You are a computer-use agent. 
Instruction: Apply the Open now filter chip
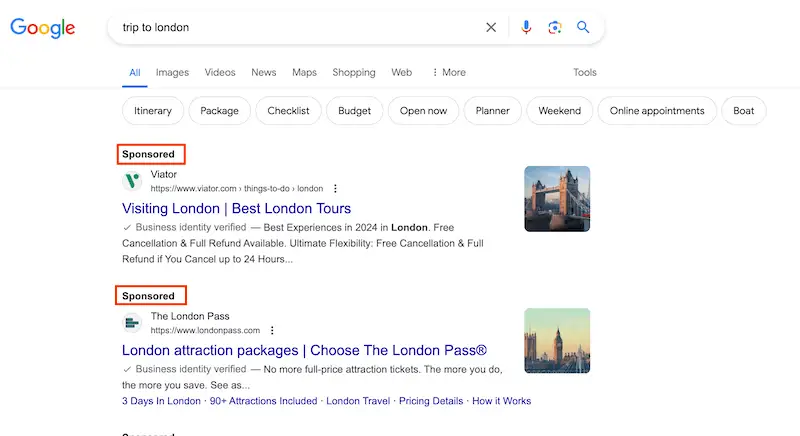point(423,111)
